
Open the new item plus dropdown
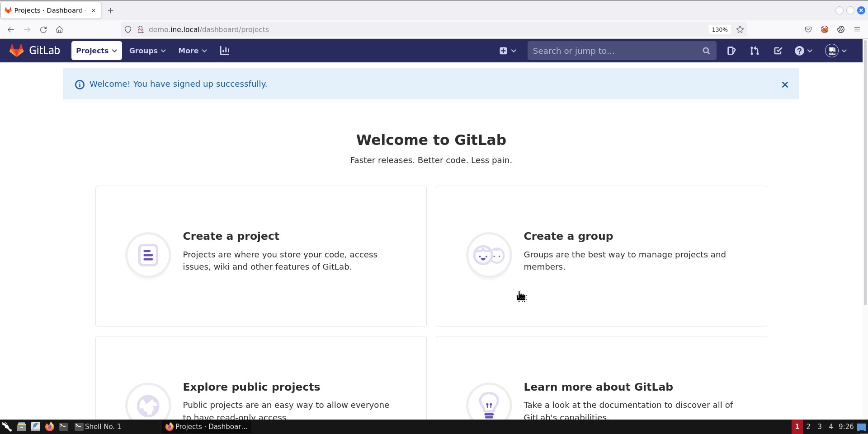point(508,51)
